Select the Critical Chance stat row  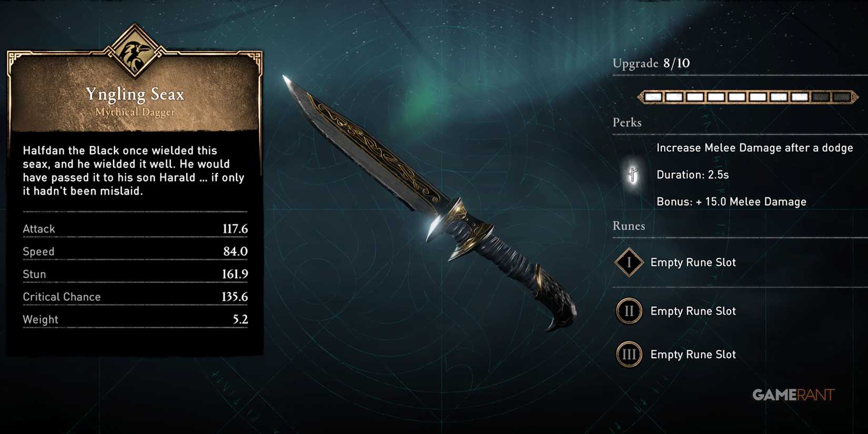(135, 297)
